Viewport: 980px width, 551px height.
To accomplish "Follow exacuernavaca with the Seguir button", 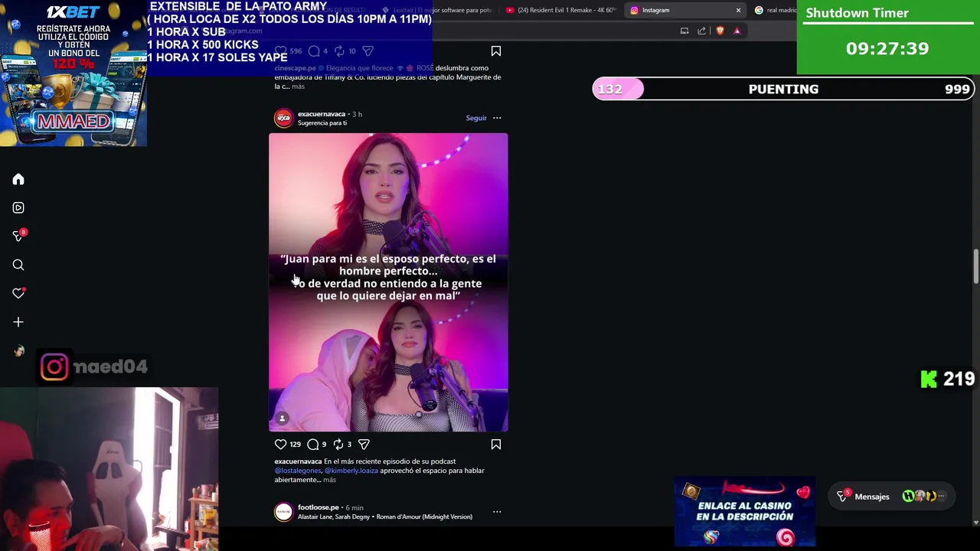I will point(476,118).
